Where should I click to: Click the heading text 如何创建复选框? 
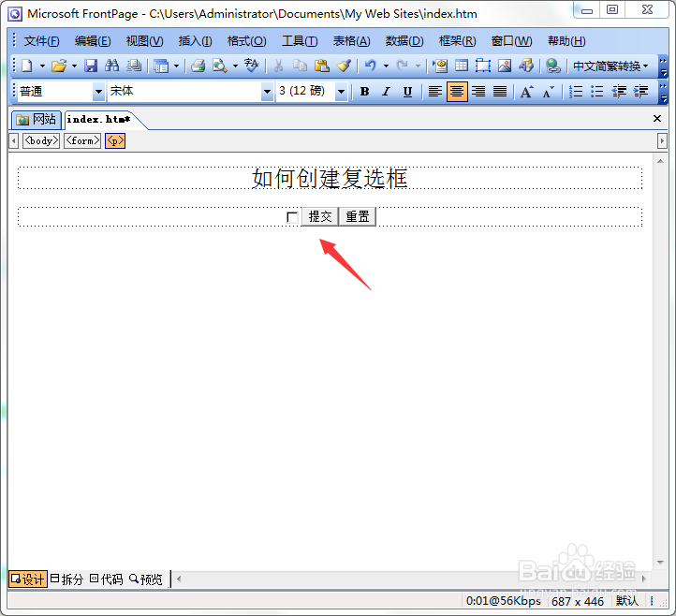coord(330,179)
